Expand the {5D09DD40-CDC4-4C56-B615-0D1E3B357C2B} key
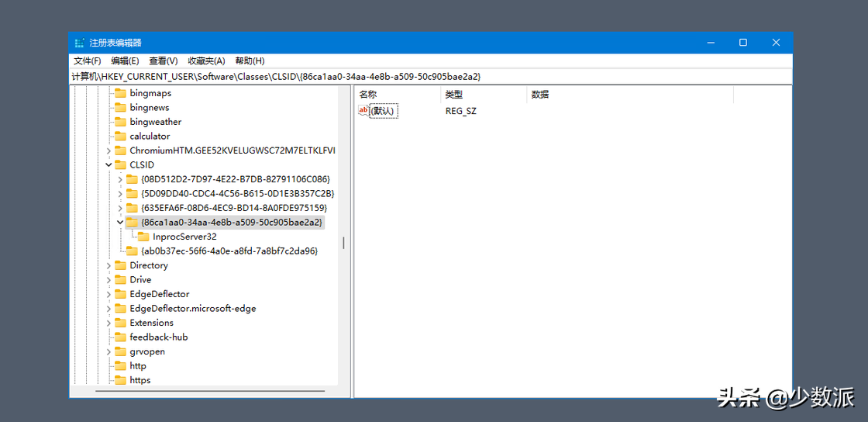868x422 pixels. (120, 194)
